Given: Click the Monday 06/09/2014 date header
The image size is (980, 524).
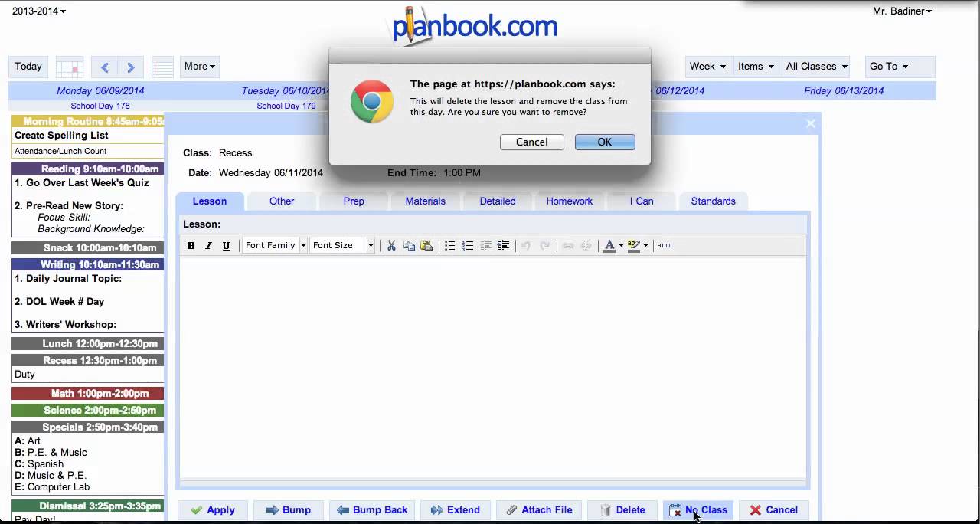Looking at the screenshot, I should pos(100,90).
